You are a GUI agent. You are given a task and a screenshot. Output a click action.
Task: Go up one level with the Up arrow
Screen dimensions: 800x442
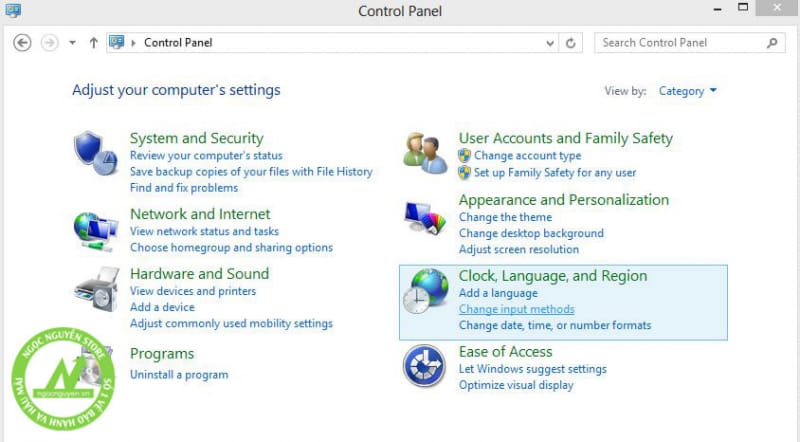coord(93,43)
